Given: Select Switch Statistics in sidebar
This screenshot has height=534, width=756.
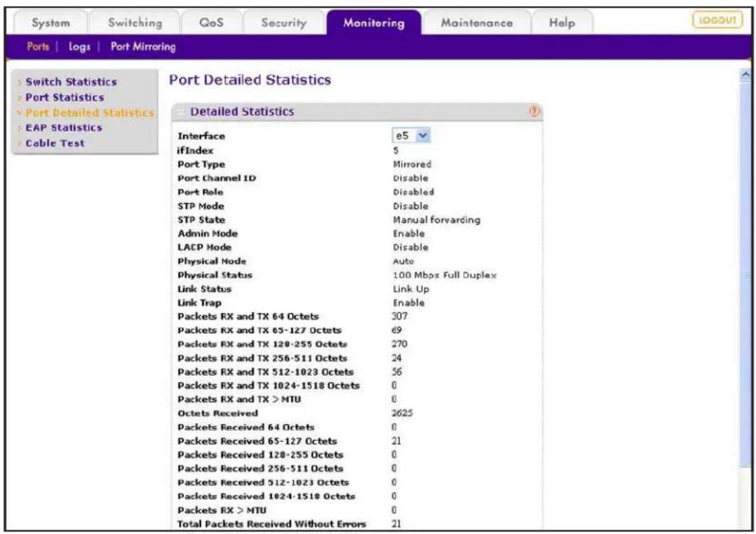Looking at the screenshot, I should (71, 82).
